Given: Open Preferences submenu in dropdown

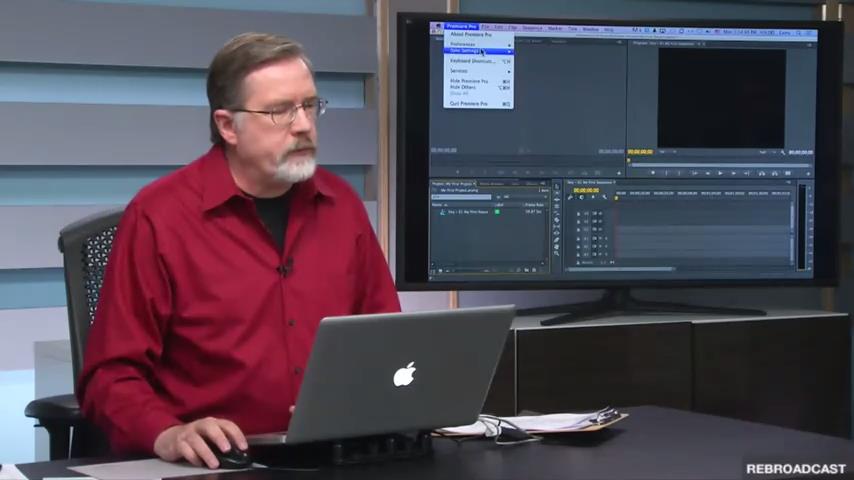Looking at the screenshot, I should tap(478, 44).
